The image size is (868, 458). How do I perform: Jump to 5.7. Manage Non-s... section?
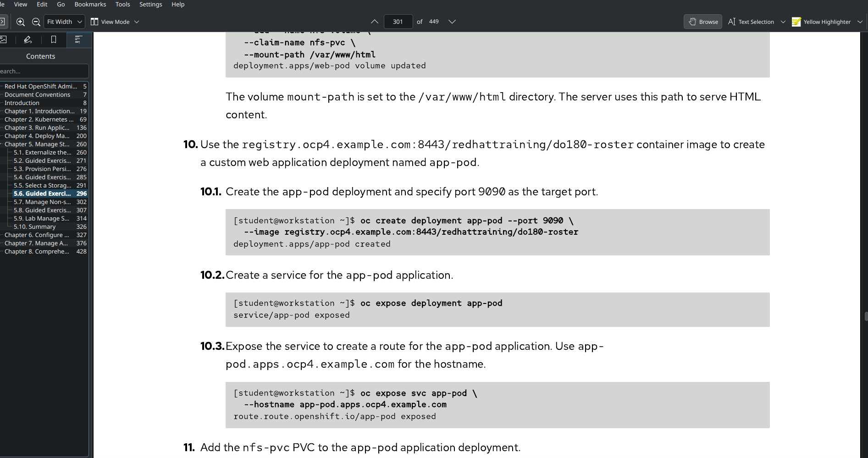coord(42,202)
